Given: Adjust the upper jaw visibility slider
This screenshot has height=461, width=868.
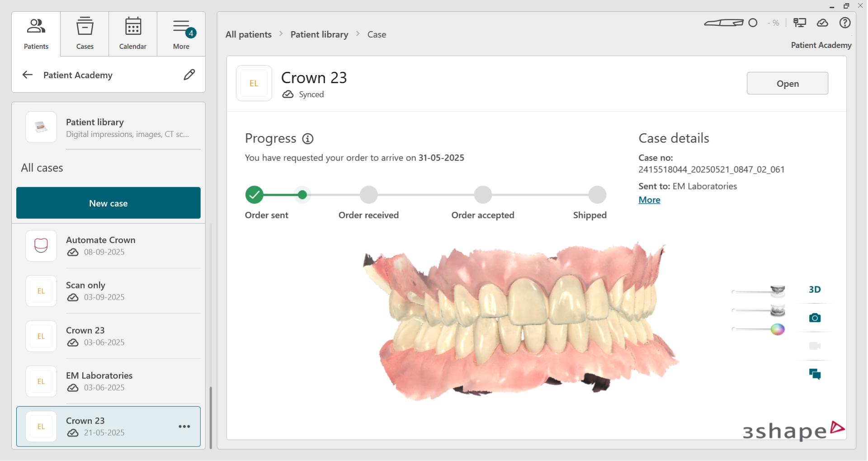Looking at the screenshot, I should point(777,292).
